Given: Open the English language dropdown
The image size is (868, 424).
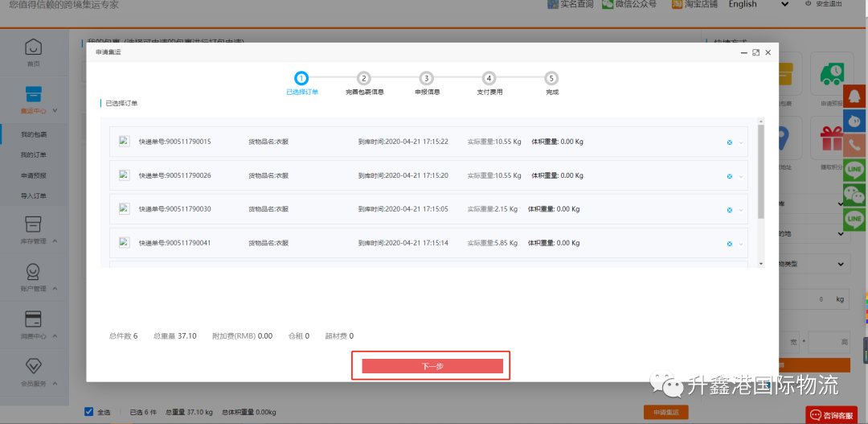Looking at the screenshot, I should (x=758, y=5).
